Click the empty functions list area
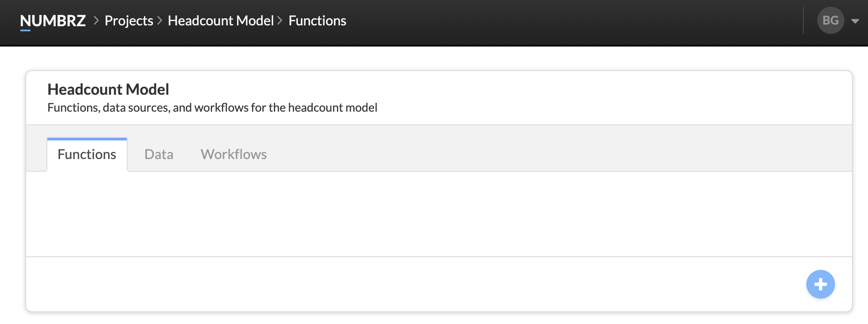The height and width of the screenshot is (324, 868). coord(439,214)
